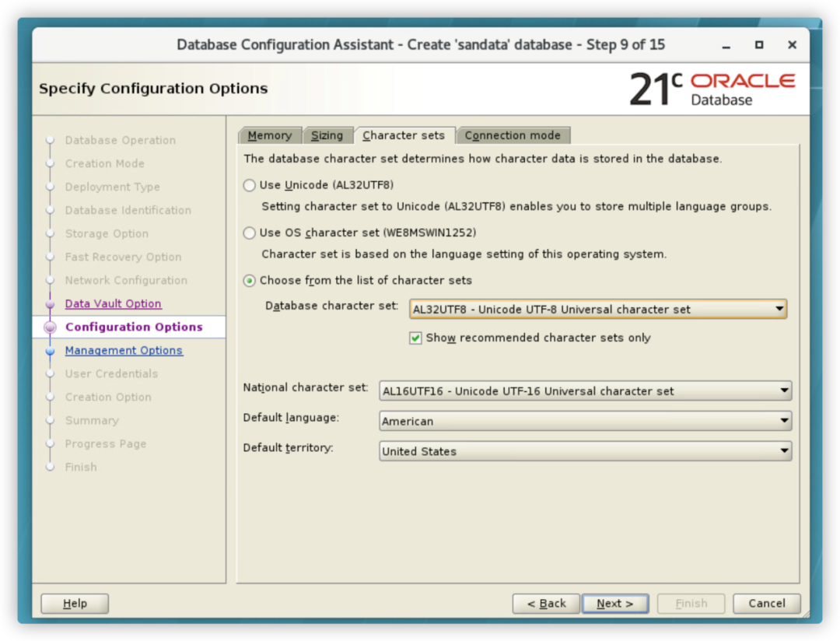The image size is (840, 641).
Task: Click the window title bar text
Action: (x=421, y=44)
